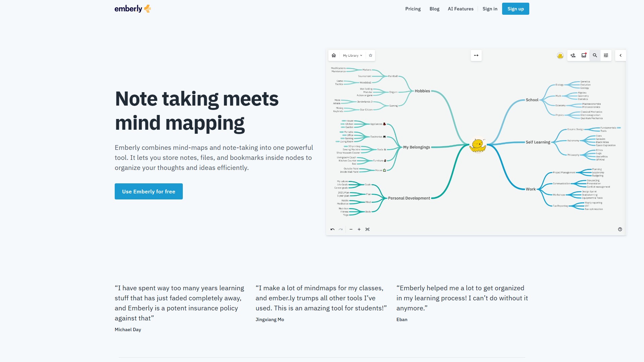The height and width of the screenshot is (362, 644).
Task: Click Use Emberly for free button
Action: 149,192
